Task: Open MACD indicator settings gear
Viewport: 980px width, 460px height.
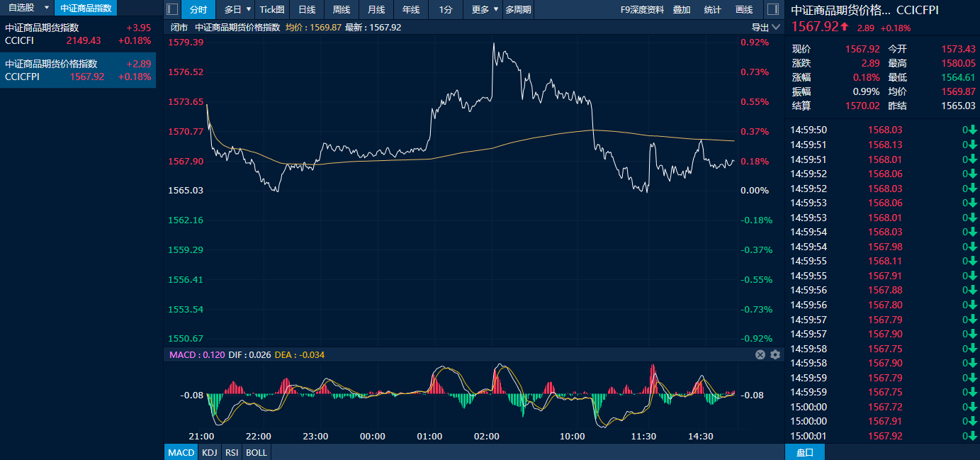Action: coord(775,354)
